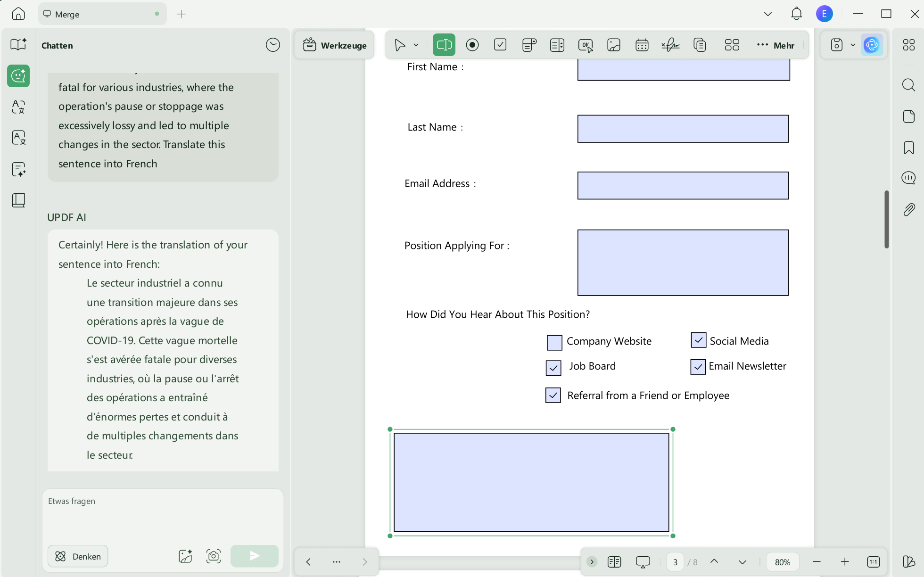Image resolution: width=924 pixels, height=577 pixels.
Task: Open the page thumbnails panel icon
Action: tap(909, 116)
